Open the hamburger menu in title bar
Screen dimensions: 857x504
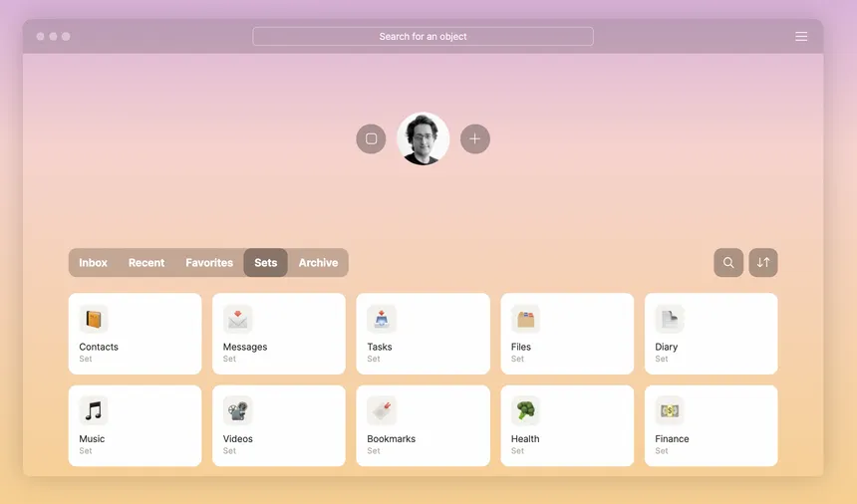pyautogui.click(x=801, y=37)
